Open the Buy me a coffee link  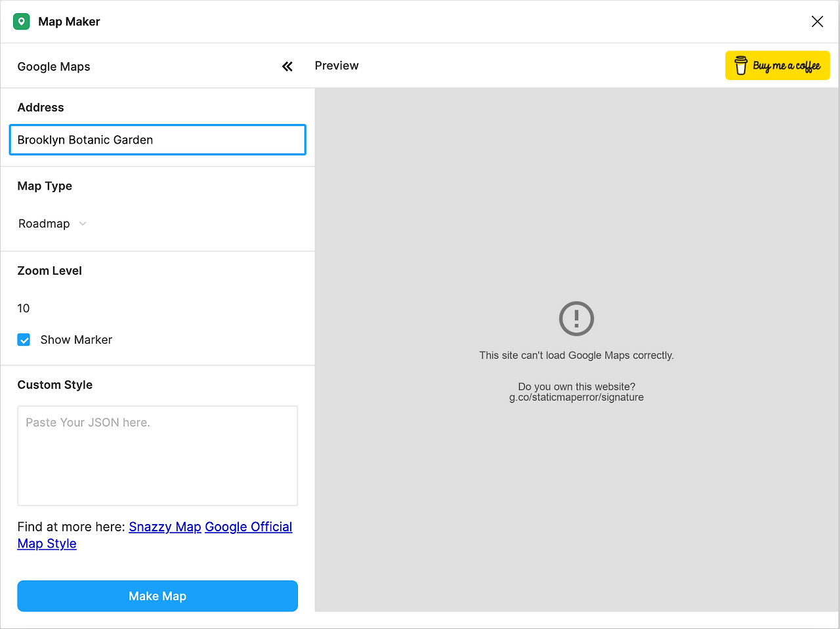[x=778, y=66]
